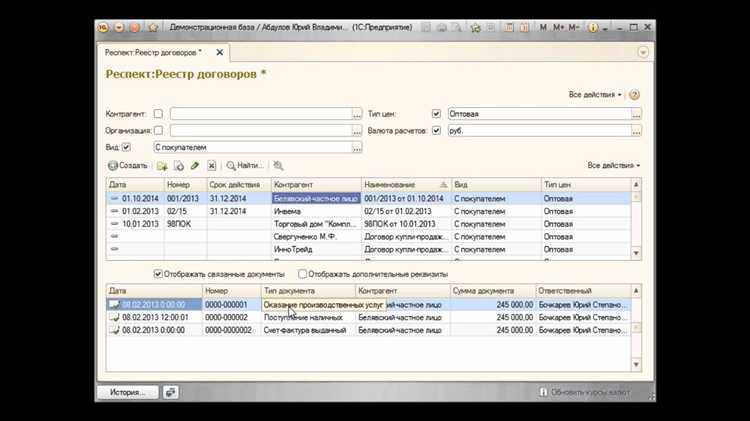Open the info icon in title bar

(x=593, y=28)
